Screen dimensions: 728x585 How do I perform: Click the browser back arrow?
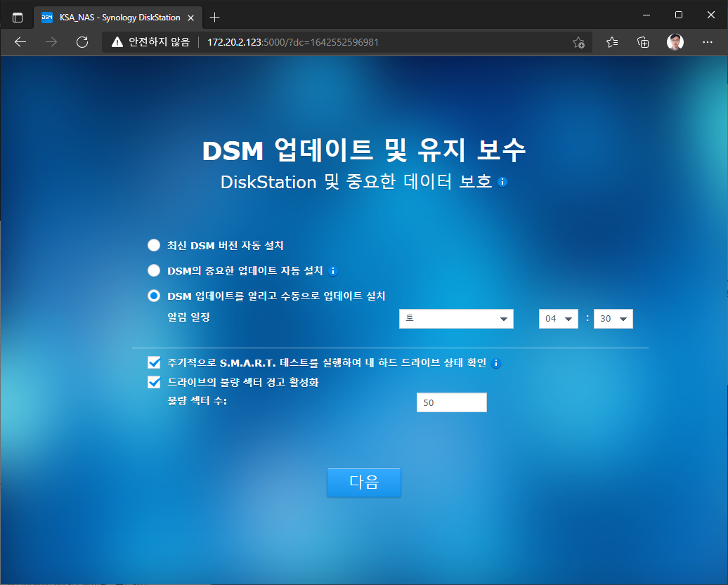tap(20, 42)
